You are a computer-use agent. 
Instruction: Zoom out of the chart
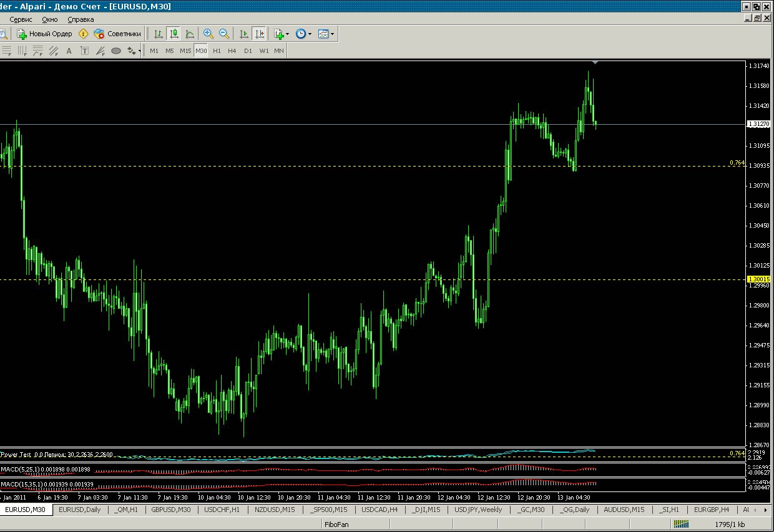(223, 34)
